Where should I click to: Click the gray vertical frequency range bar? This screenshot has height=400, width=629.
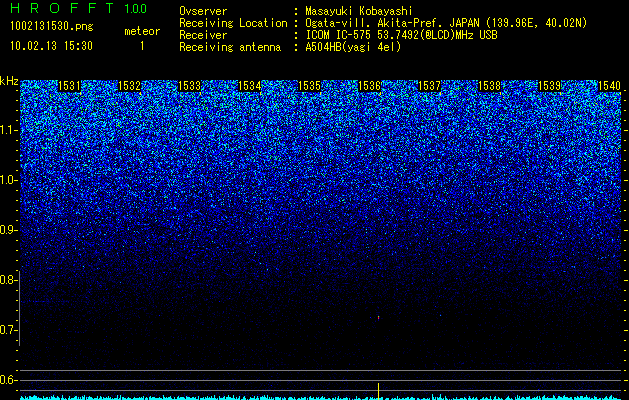(x=20, y=308)
